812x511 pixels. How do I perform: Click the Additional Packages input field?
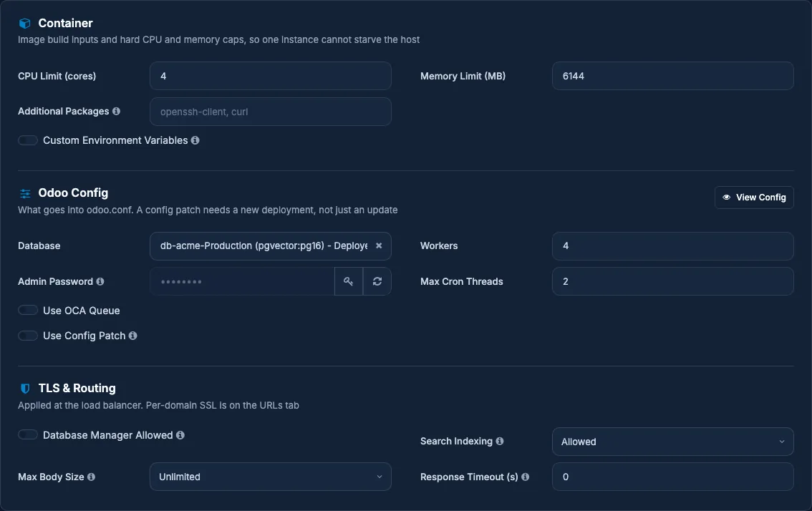[x=271, y=112]
